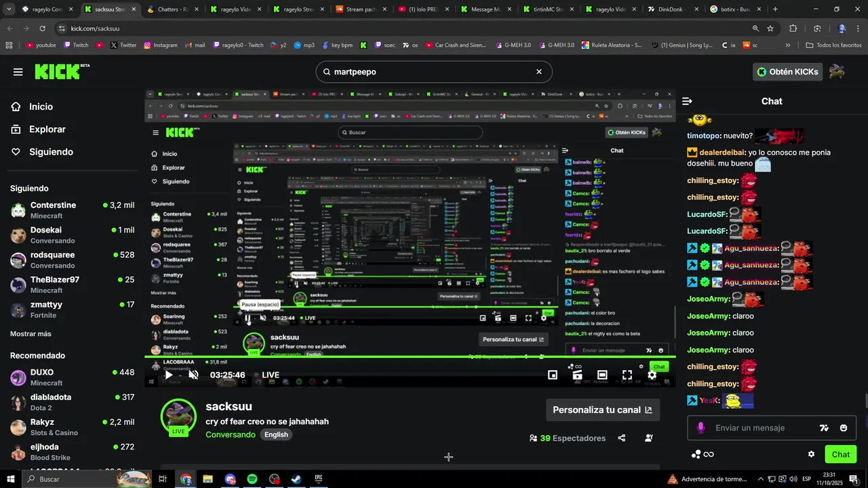The height and width of the screenshot is (488, 868).
Task: Open zmattyy channel in following list
Action: pyautogui.click(x=72, y=310)
